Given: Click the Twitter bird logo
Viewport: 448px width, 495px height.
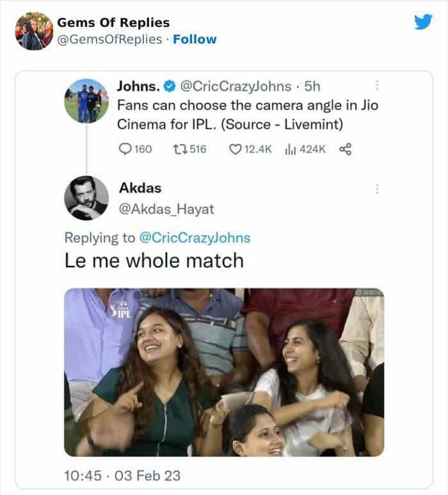Looking at the screenshot, I should [x=423, y=22].
